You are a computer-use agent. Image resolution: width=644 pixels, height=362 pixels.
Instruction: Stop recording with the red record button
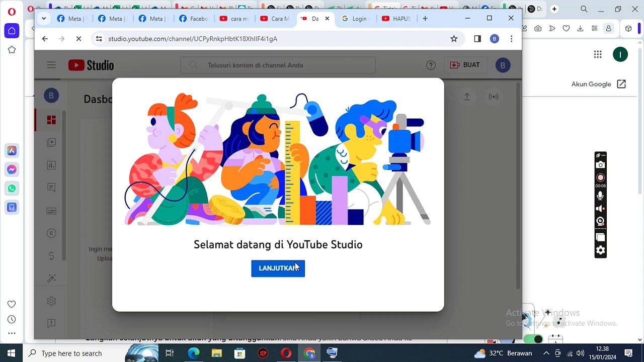point(600,177)
